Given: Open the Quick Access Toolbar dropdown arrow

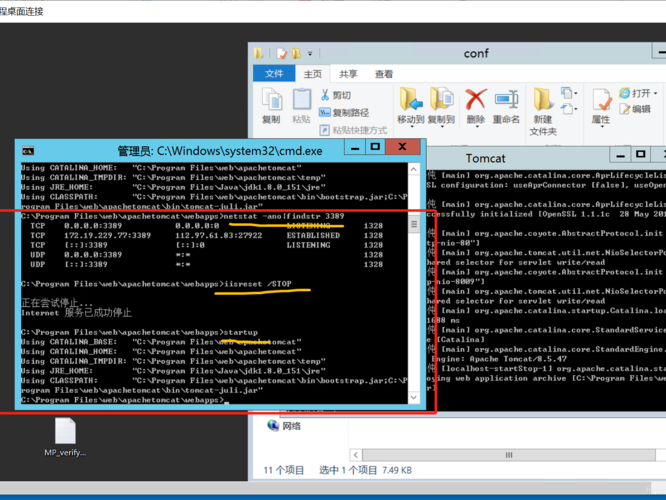Looking at the screenshot, I should 310,54.
